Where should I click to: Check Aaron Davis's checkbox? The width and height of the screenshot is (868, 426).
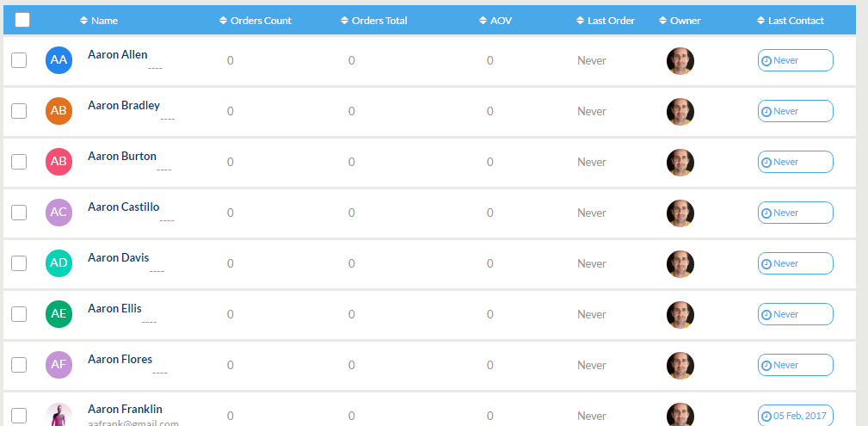[19, 263]
